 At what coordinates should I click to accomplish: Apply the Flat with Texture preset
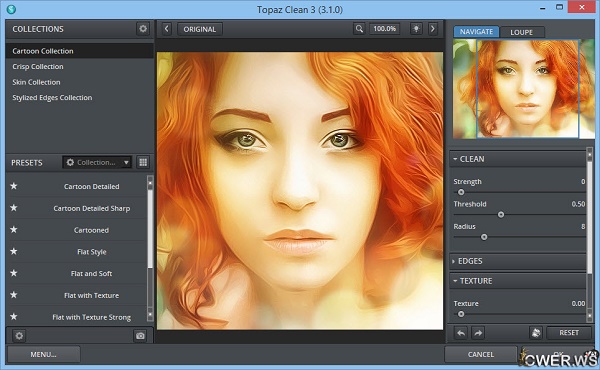(x=91, y=295)
